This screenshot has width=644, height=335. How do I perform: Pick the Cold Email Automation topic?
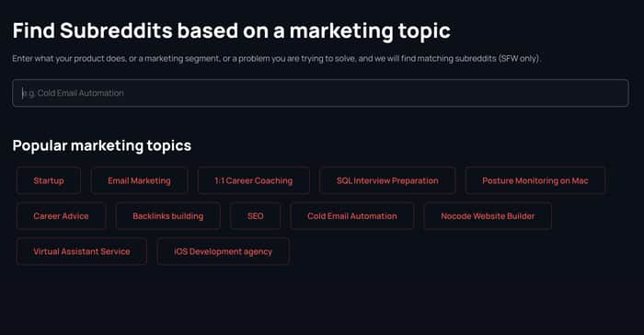click(352, 215)
